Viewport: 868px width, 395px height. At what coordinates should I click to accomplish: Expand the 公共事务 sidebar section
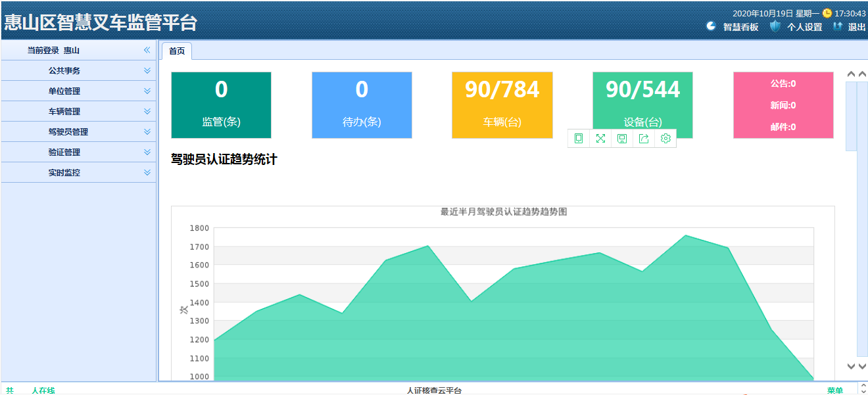[x=147, y=70]
